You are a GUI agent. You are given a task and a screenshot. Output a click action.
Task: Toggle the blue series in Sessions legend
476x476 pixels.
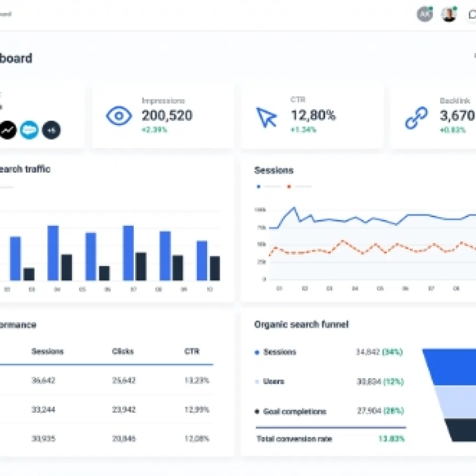click(x=259, y=186)
